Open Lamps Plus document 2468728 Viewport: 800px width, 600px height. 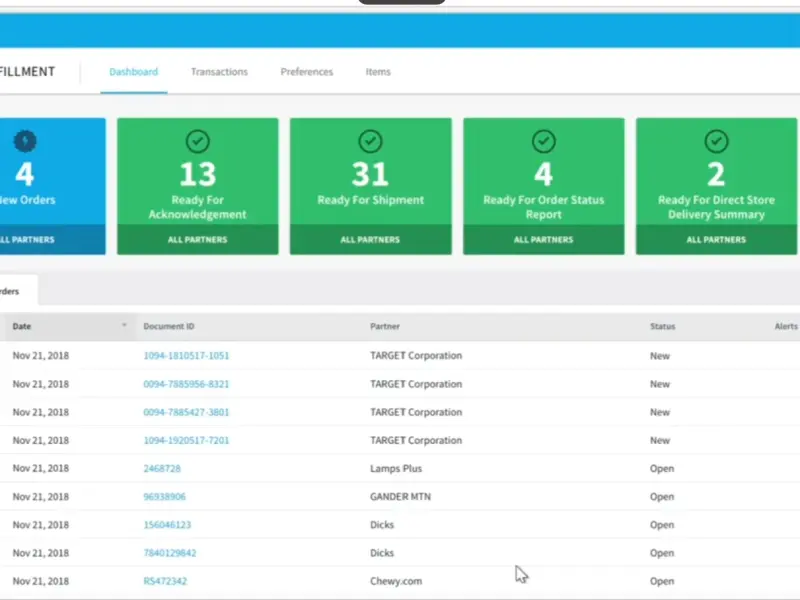(162, 468)
